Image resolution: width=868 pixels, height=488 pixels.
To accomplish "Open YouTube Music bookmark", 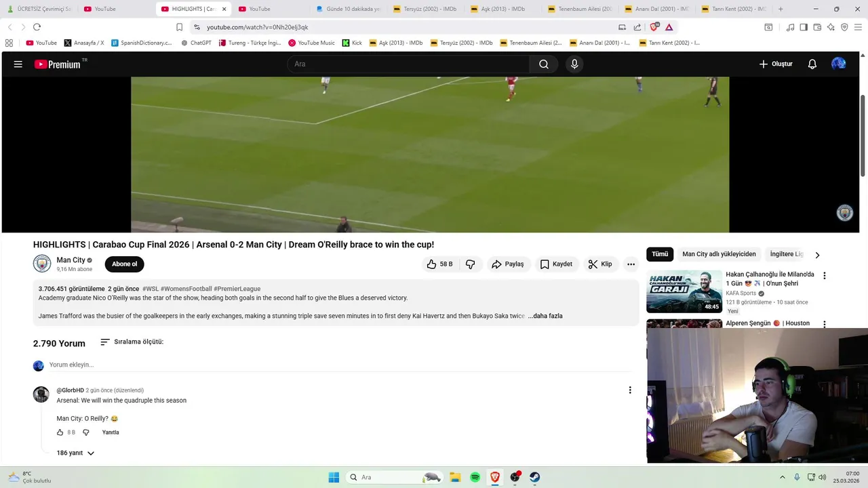I will pyautogui.click(x=311, y=43).
